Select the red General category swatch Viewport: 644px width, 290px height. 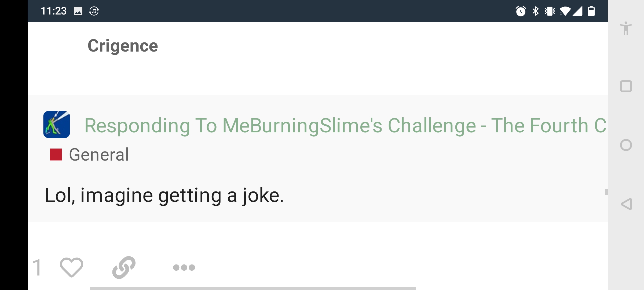pyautogui.click(x=56, y=155)
